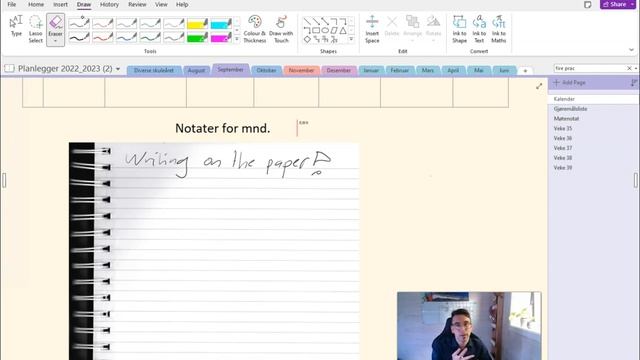
Task: Collapse the ribbon with the chevron
Action: tap(631, 50)
